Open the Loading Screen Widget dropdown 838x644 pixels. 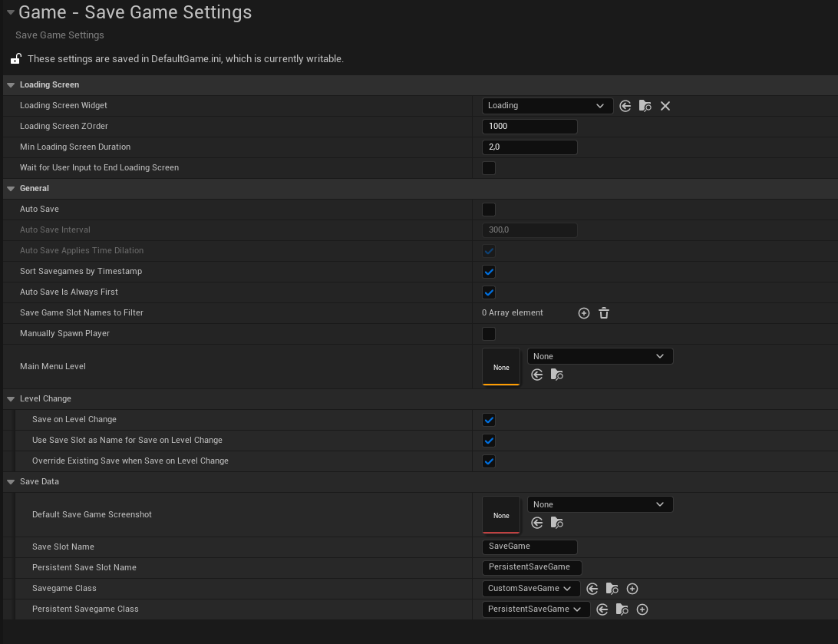[x=547, y=106]
